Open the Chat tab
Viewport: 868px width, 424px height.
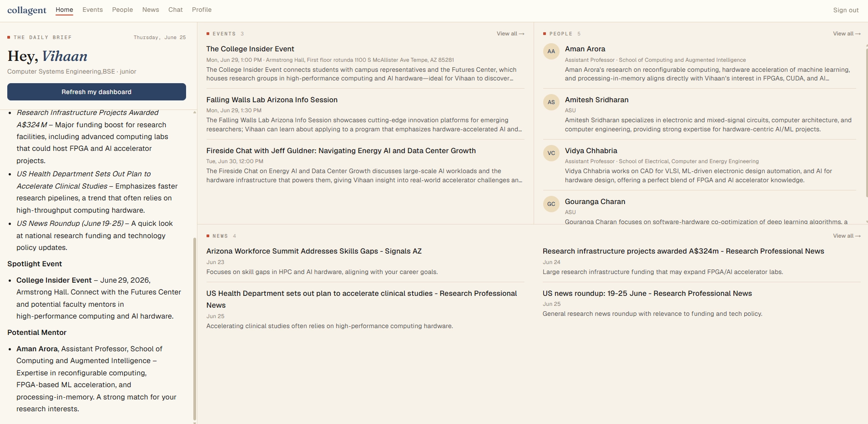pos(175,10)
